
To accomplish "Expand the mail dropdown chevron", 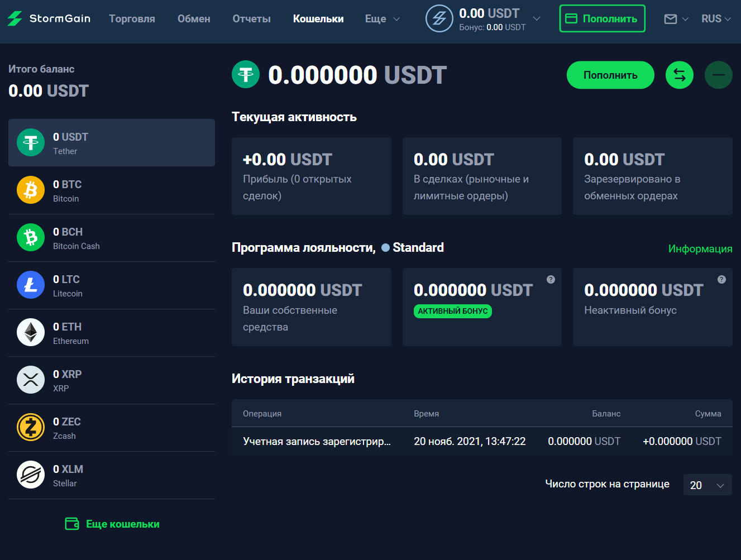I will 685,19.
